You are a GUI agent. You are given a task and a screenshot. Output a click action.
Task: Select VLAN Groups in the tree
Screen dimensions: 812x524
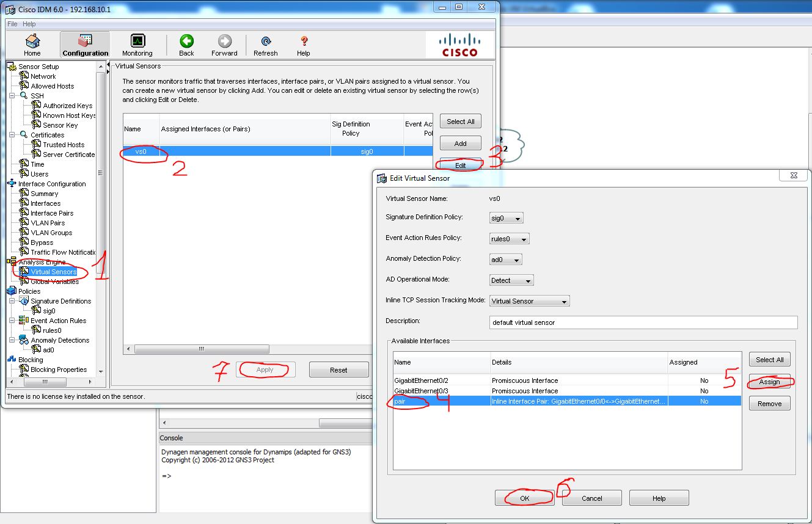(51, 233)
